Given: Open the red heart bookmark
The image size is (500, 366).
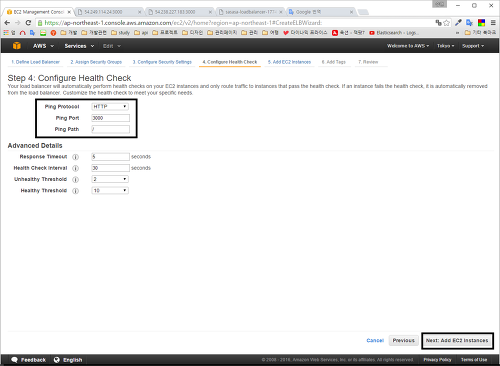Looking at the screenshot, I should (x=305, y=33).
